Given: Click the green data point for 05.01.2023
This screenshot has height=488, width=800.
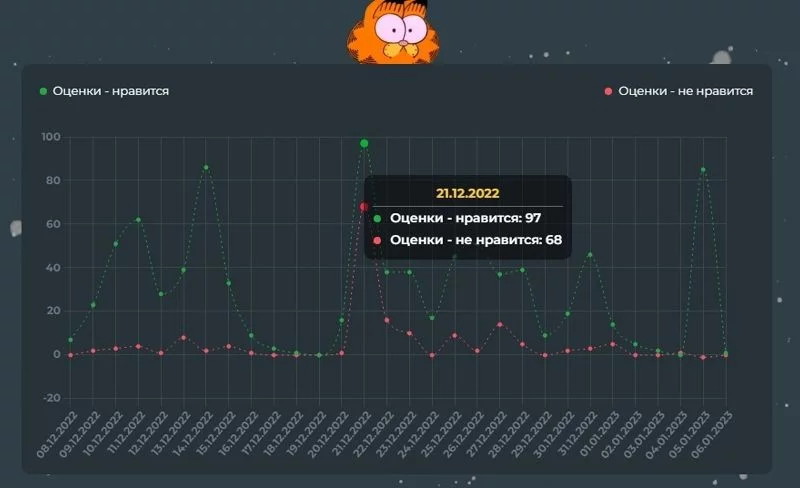Looking at the screenshot, I should coord(703,169).
